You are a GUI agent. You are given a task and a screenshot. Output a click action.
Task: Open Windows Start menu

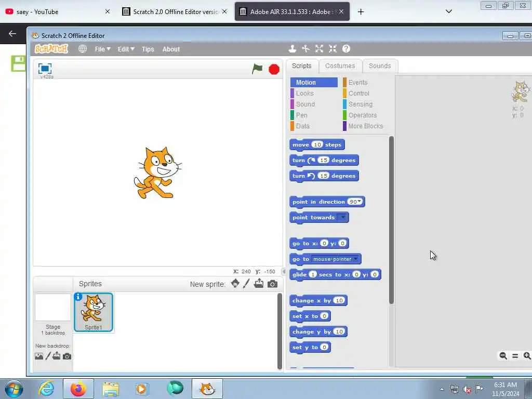(x=14, y=389)
